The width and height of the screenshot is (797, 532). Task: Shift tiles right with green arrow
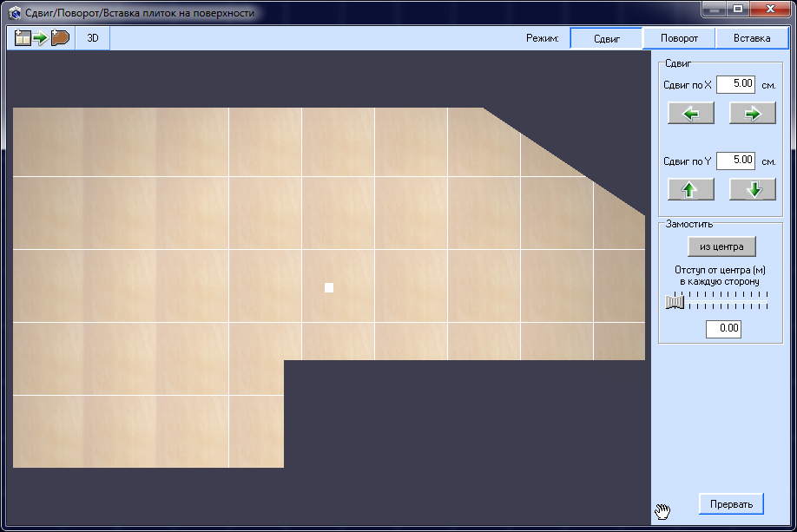pos(752,113)
